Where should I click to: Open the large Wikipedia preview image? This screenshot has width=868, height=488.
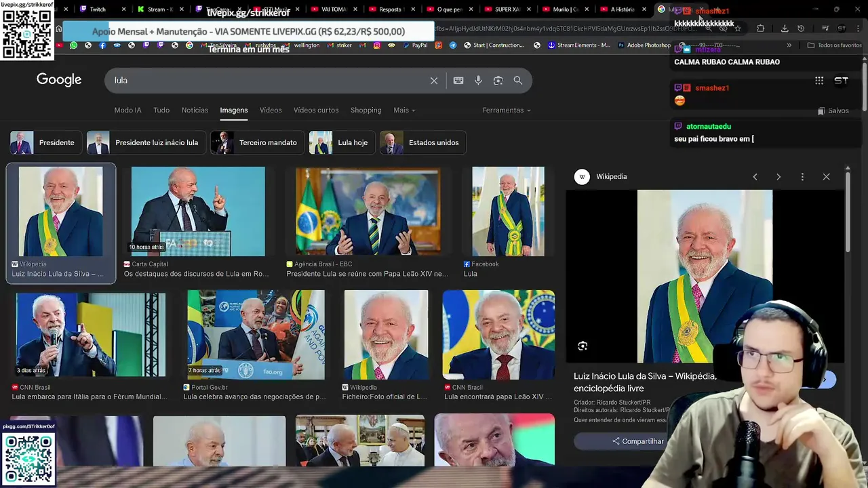click(x=705, y=277)
